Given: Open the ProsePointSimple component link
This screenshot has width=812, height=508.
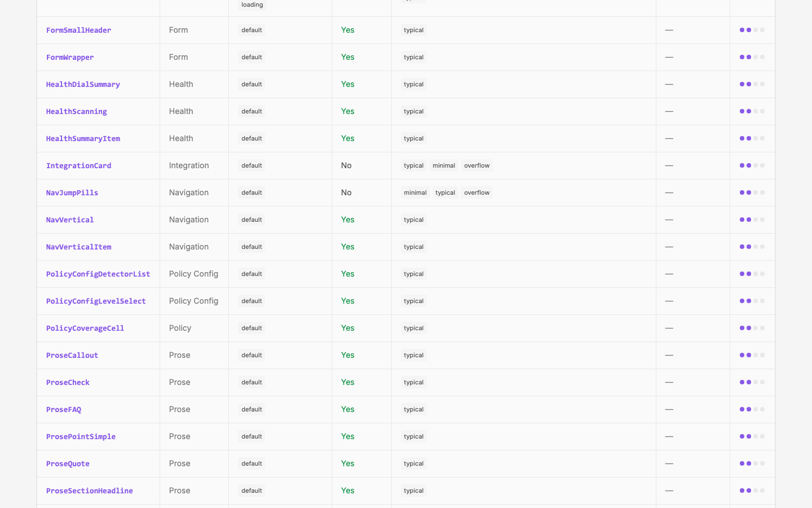Looking at the screenshot, I should pos(81,437).
